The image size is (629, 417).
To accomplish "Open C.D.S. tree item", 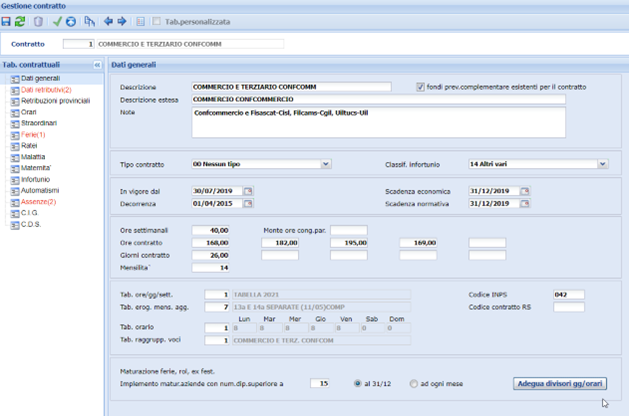I will tap(31, 224).
